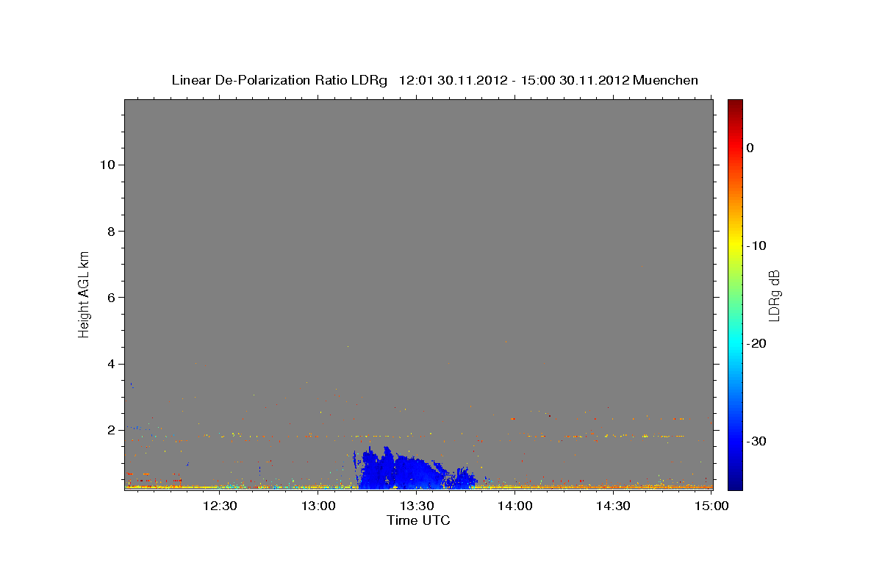Click the 14:30 time tick label
The image size is (882, 588).
[x=614, y=506]
